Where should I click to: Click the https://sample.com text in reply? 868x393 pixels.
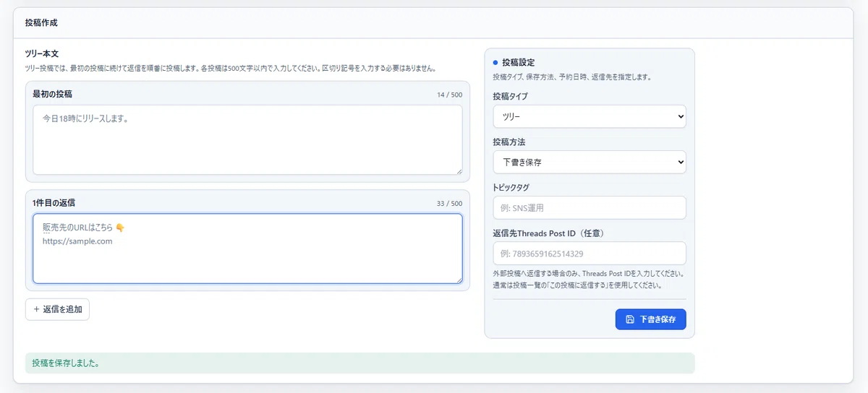coord(77,241)
